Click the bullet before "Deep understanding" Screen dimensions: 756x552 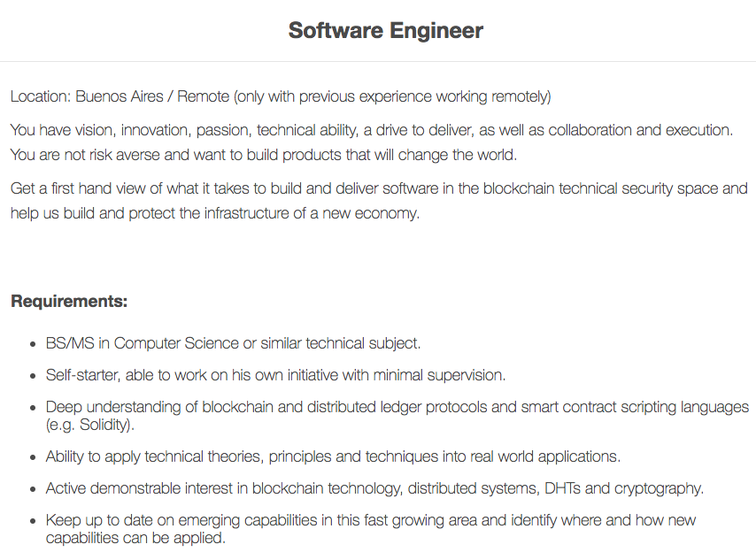point(32,408)
